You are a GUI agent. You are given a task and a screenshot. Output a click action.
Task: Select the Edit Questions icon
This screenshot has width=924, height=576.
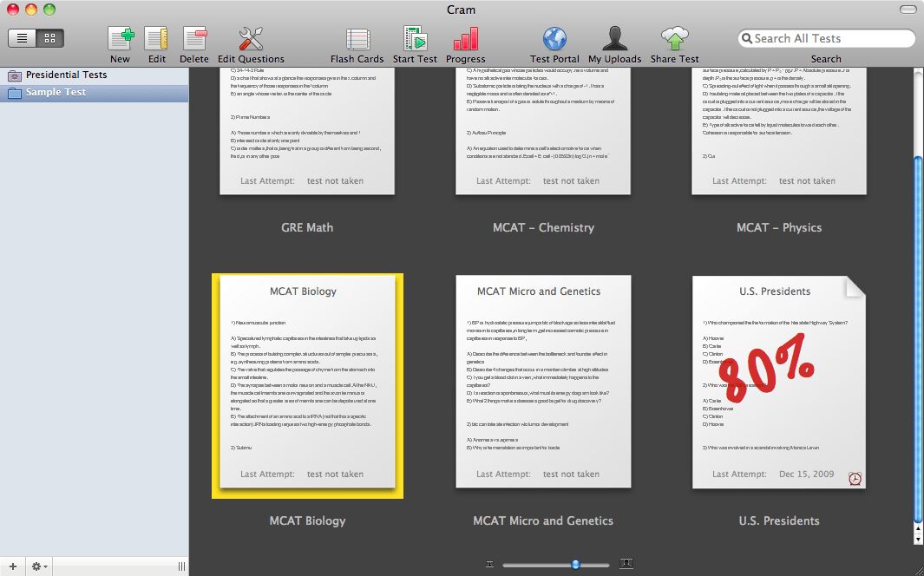249,38
